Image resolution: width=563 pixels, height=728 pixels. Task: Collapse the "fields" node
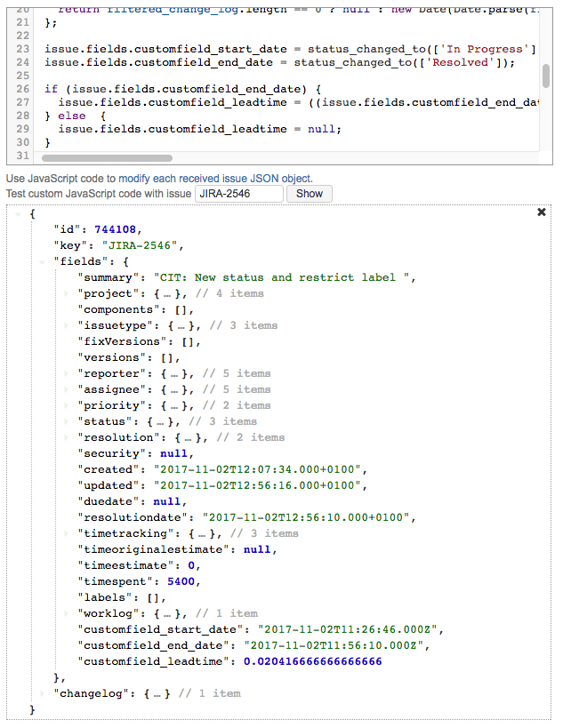(x=42, y=261)
